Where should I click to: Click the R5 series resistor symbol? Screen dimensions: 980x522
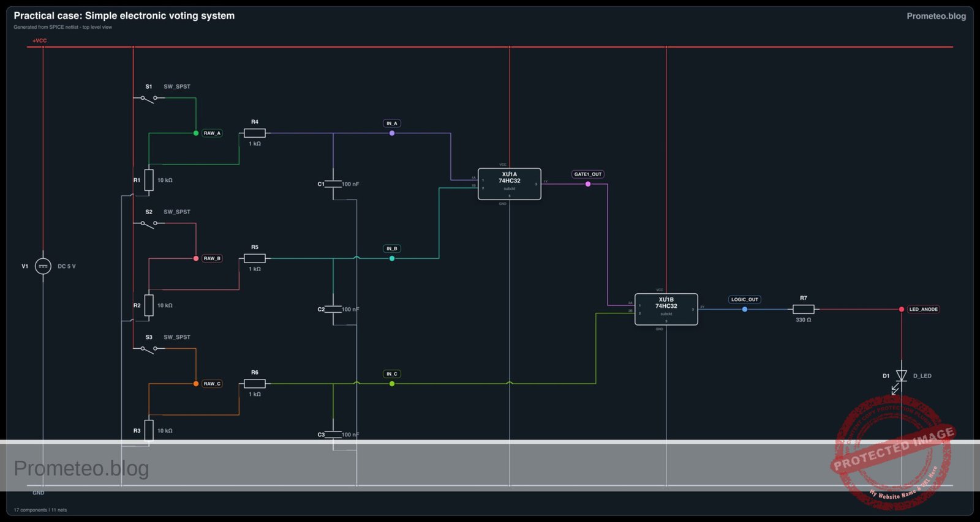click(x=255, y=258)
